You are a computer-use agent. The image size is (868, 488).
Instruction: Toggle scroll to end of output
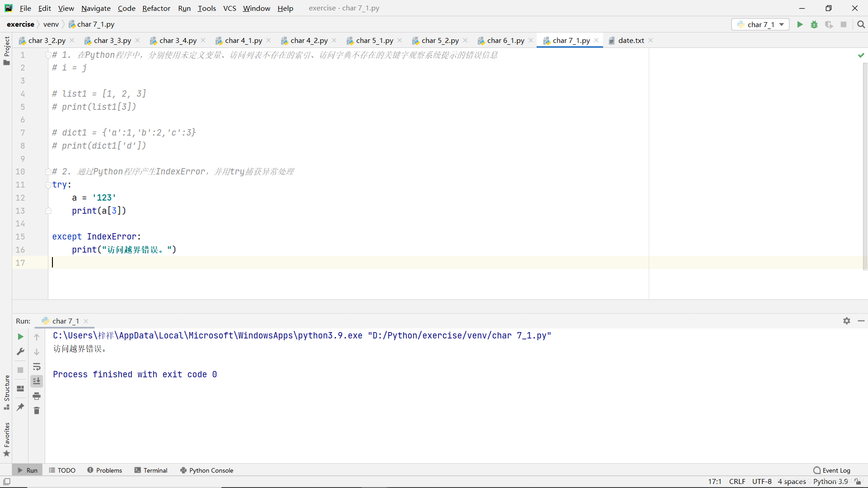(x=37, y=381)
